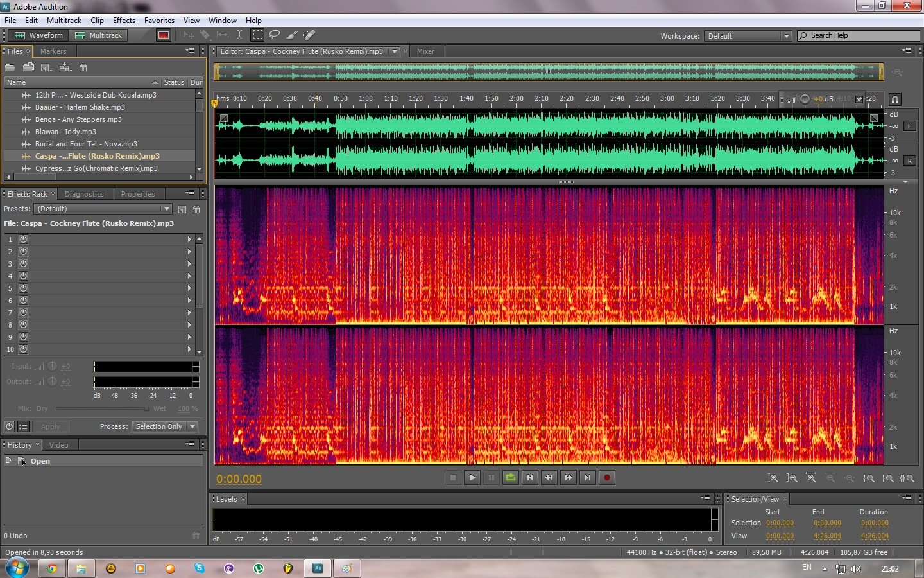
Task: Open the Process Selection Only dropdown
Action: [x=165, y=426]
